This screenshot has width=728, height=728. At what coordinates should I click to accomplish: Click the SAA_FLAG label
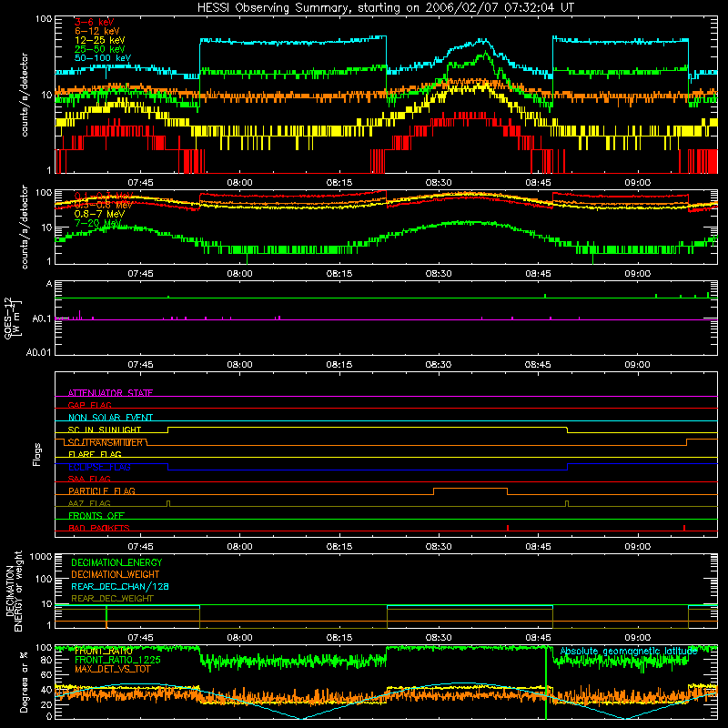point(89,480)
